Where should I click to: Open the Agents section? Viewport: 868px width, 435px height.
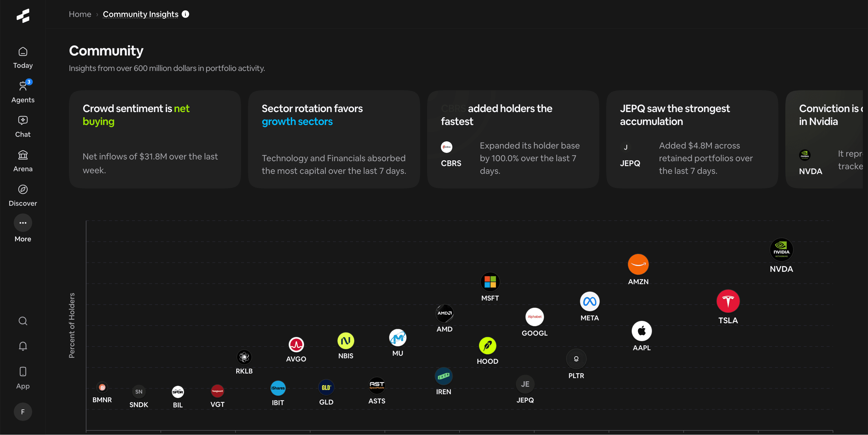[x=23, y=92]
